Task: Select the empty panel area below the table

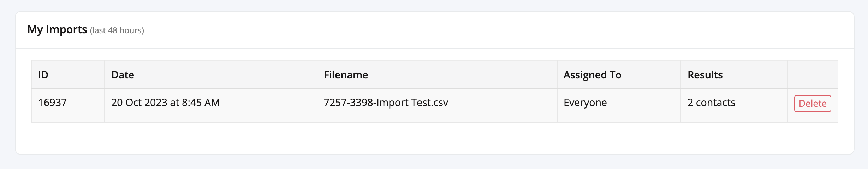Action: pos(434,138)
